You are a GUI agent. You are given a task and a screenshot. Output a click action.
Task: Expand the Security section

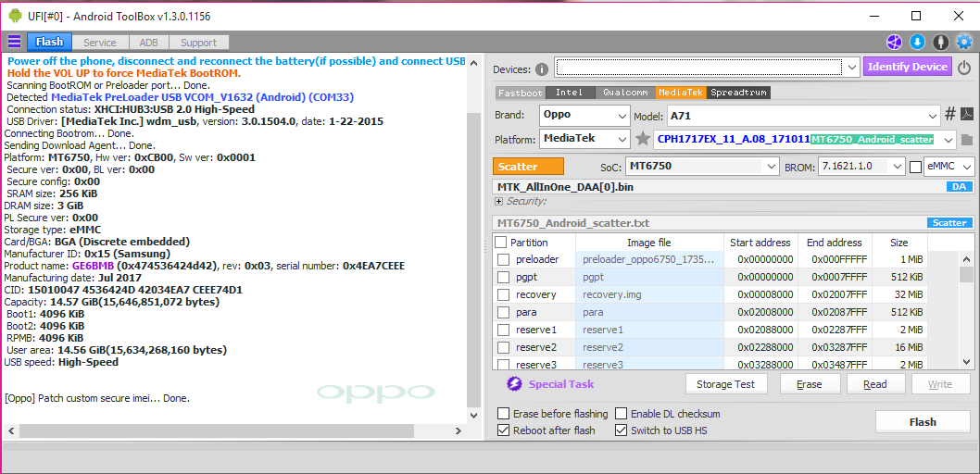498,201
